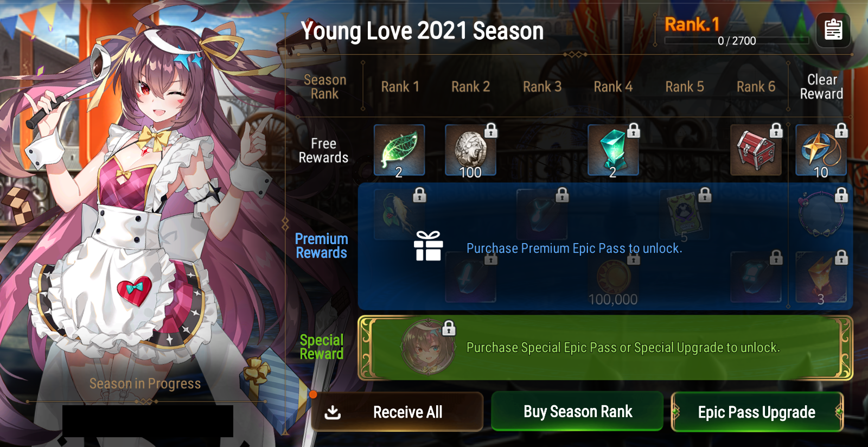
Task: Click the Receive All button
Action: 397,412
